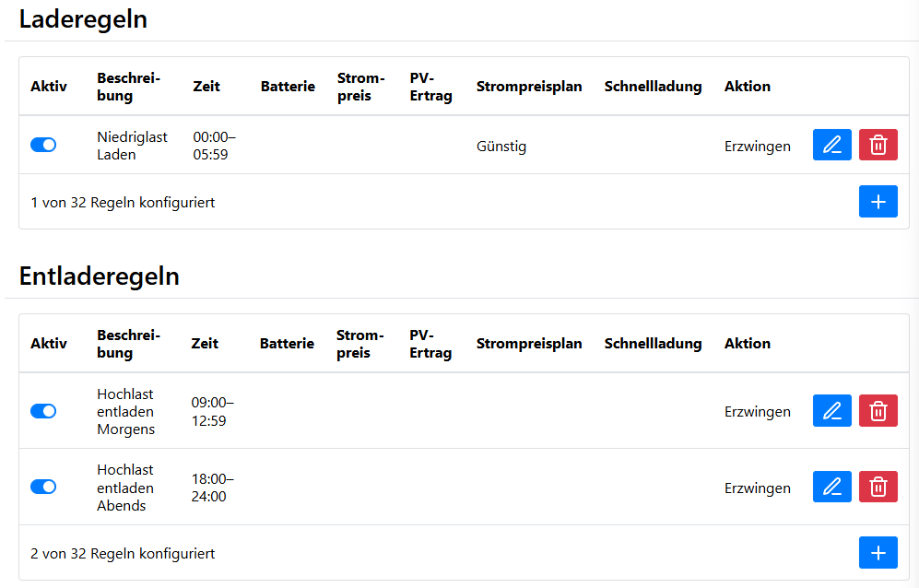Viewport: 919px width, 588px height.
Task: Click '2 von 32 Regeln konfiguriert' text
Action: (123, 554)
